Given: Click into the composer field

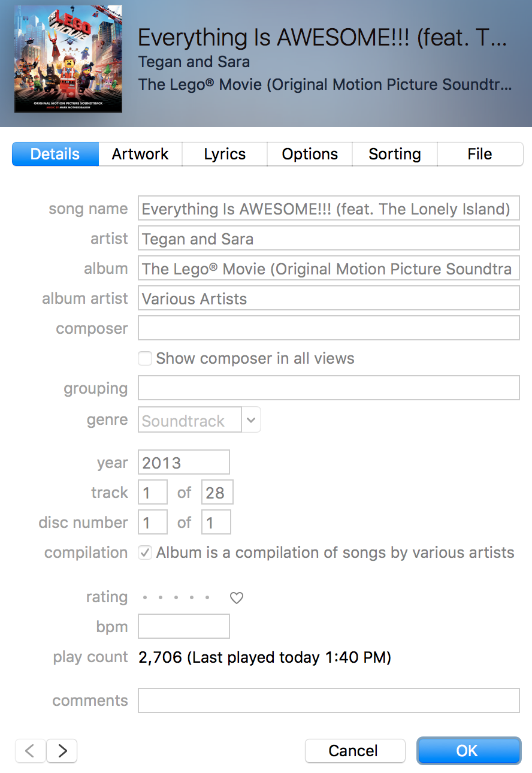Looking at the screenshot, I should [x=328, y=328].
